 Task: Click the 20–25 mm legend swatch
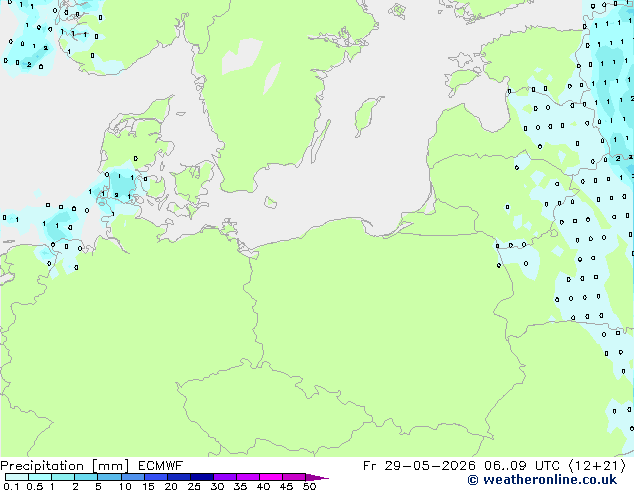pyautogui.click(x=178, y=477)
